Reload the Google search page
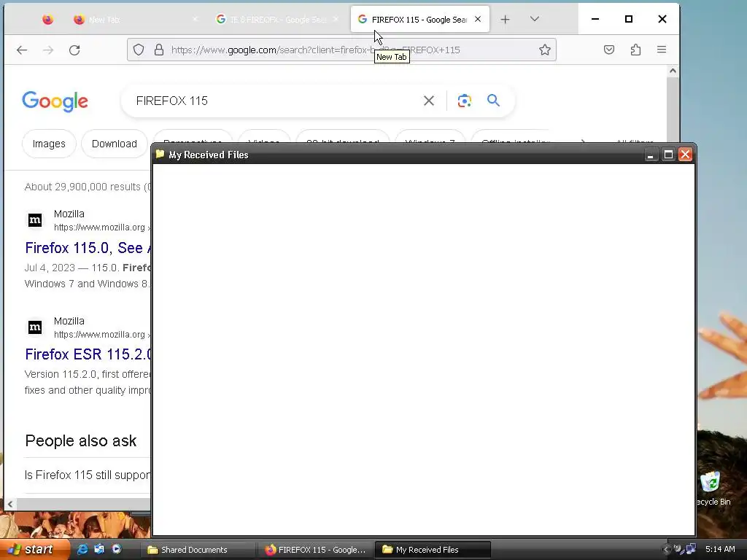 pyautogui.click(x=74, y=50)
